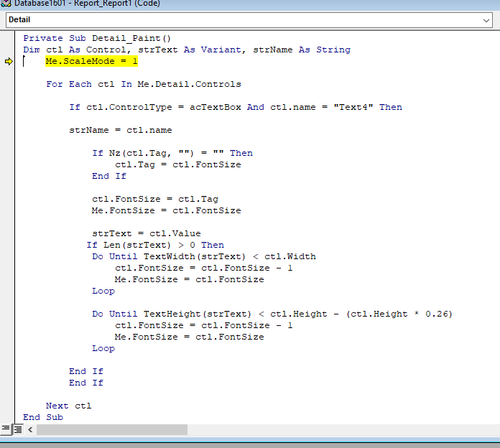The height and width of the screenshot is (448, 500).
Task: Click the Next ctl line
Action: tap(68, 406)
